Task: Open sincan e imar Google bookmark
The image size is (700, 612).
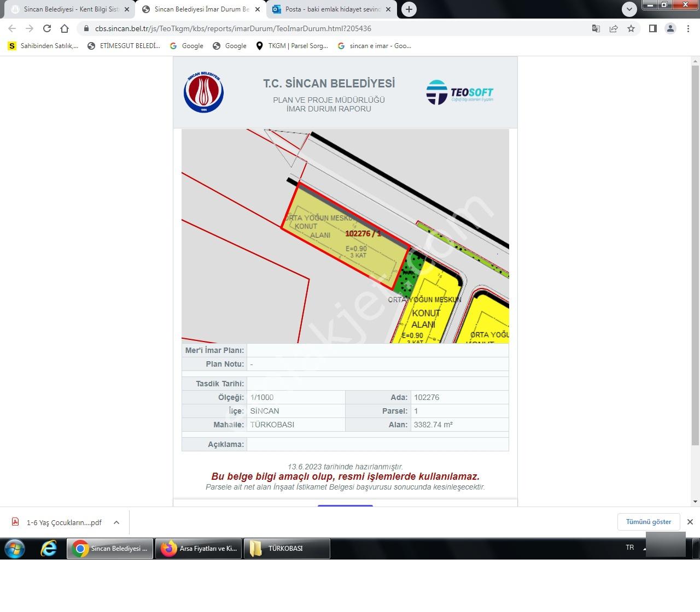Action: [x=375, y=46]
